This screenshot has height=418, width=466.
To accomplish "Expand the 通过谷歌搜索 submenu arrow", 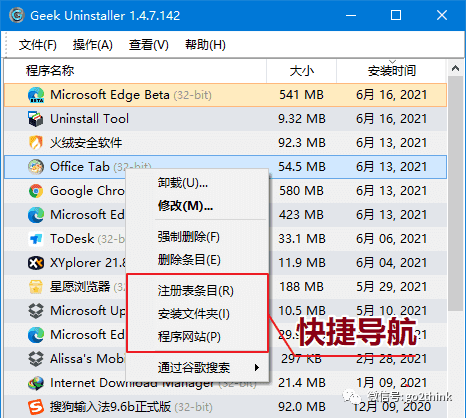I will [257, 368].
